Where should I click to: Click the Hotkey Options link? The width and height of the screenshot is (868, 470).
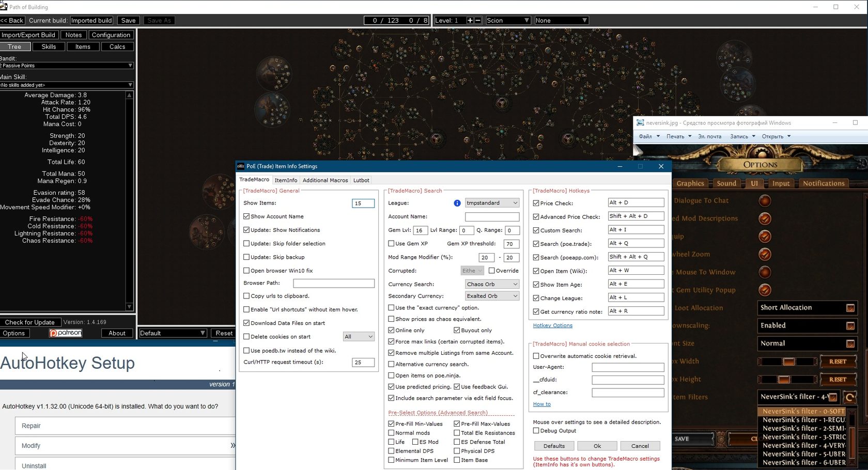[553, 325]
